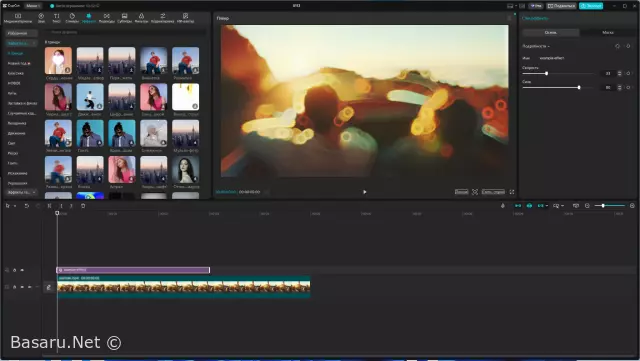This screenshot has height=361, width=640.
Task: Add keyframe for the details section
Action: tap(628, 46)
